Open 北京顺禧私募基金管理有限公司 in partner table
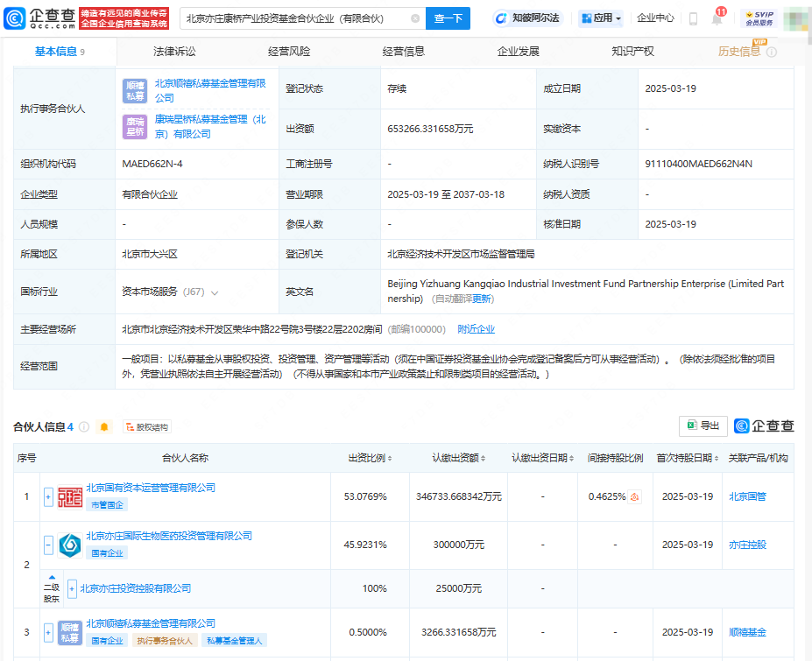 click(x=151, y=623)
